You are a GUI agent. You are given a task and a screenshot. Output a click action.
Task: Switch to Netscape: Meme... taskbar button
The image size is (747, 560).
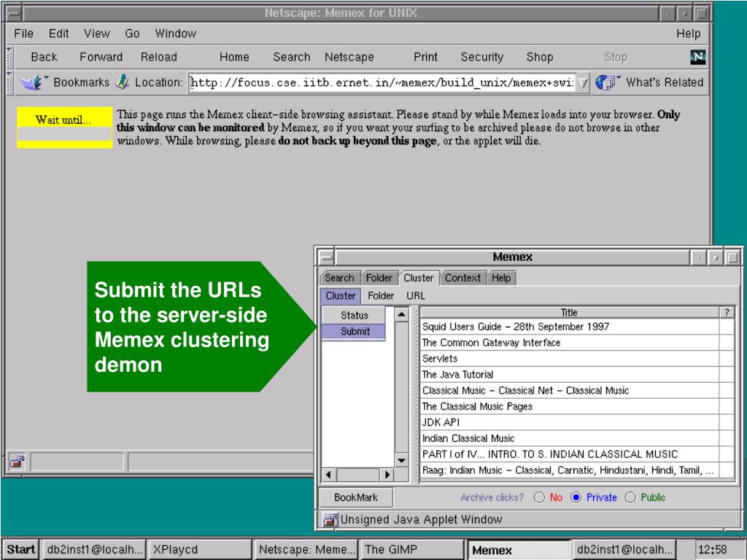[x=306, y=550]
